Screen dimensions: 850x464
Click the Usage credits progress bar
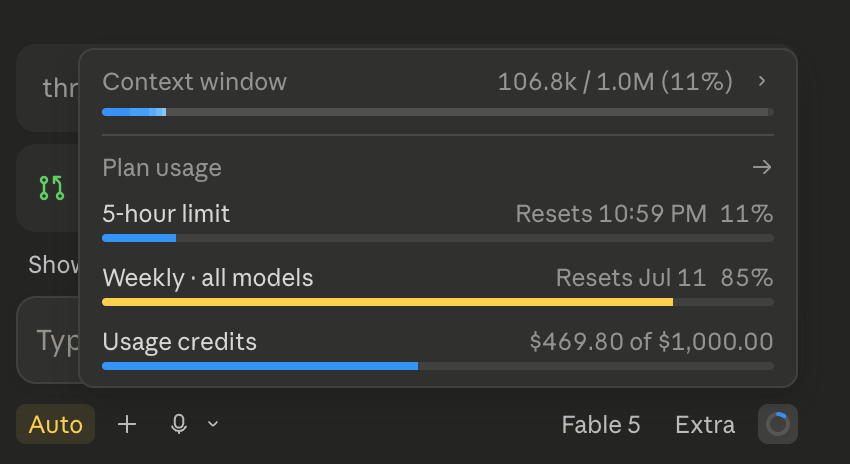pyautogui.click(x=438, y=366)
